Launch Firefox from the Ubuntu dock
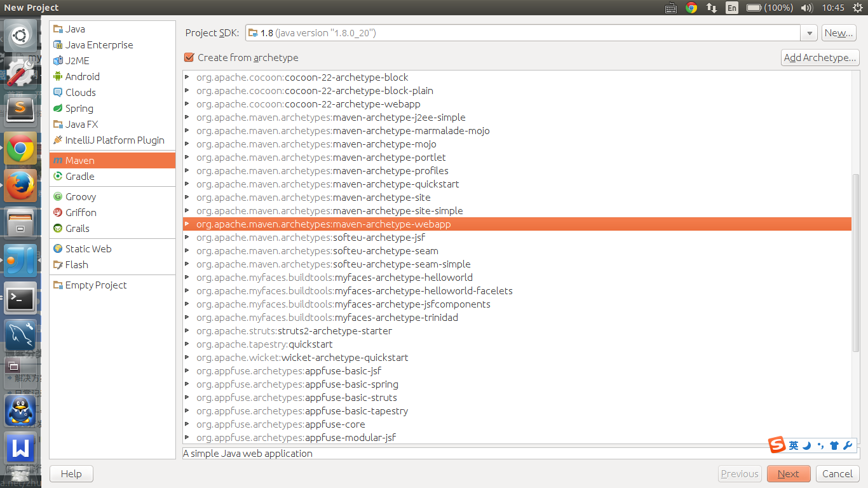Viewport: 868px width, 488px height. click(x=20, y=186)
